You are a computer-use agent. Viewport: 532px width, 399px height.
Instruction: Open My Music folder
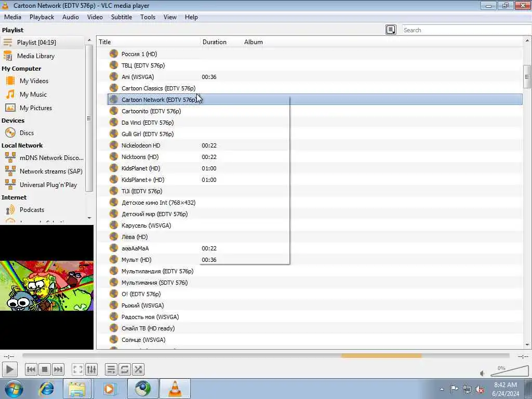(x=43, y=95)
